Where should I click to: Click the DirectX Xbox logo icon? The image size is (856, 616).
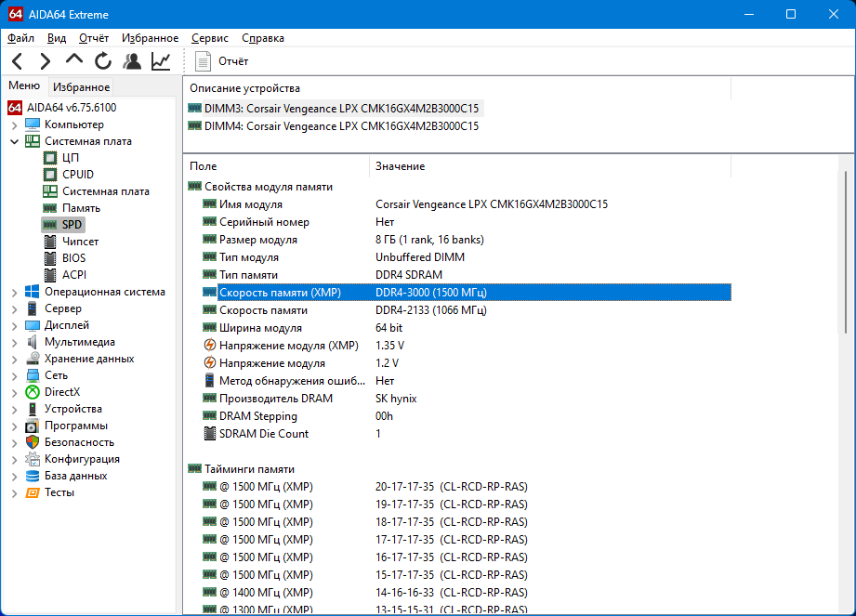33,392
